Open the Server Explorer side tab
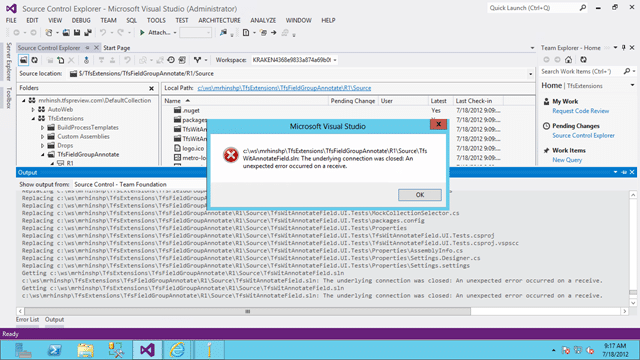The image size is (640, 360). [x=9, y=62]
